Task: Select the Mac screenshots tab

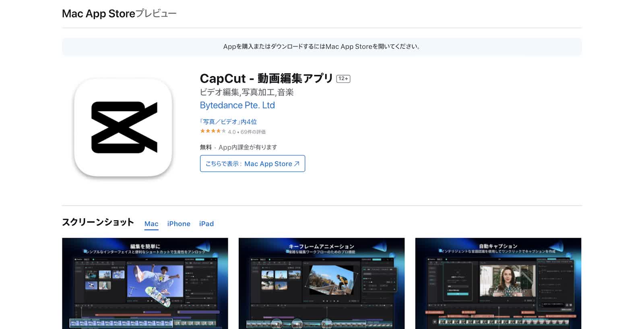Action: pos(151,224)
